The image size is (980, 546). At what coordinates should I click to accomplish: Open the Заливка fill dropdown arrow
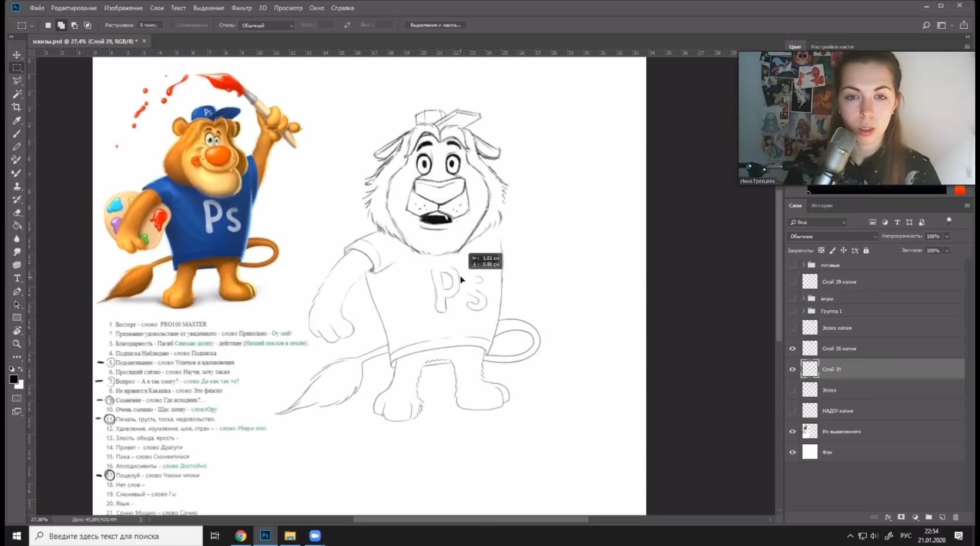(947, 250)
